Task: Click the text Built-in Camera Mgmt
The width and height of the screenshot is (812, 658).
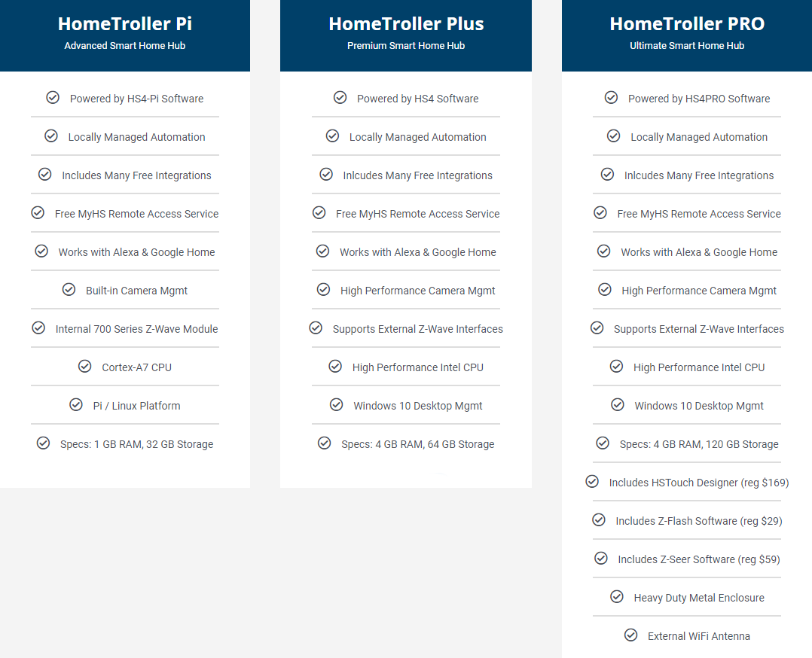Action: [137, 291]
